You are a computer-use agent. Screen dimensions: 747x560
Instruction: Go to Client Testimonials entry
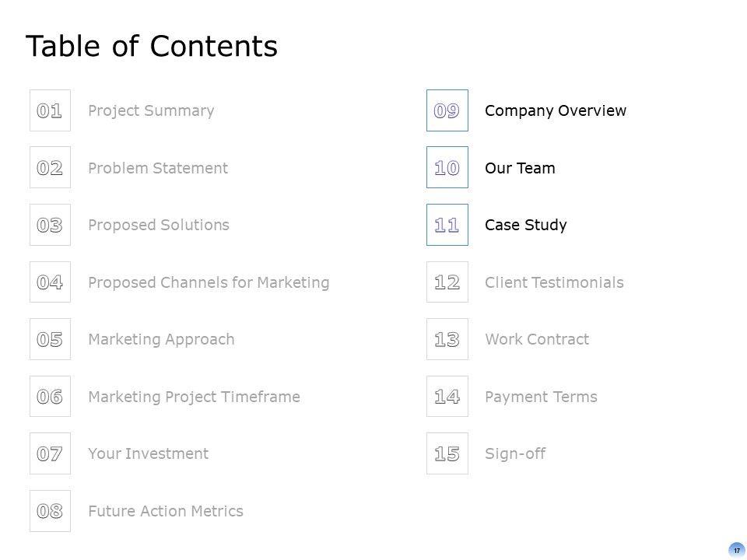pyautogui.click(x=554, y=282)
